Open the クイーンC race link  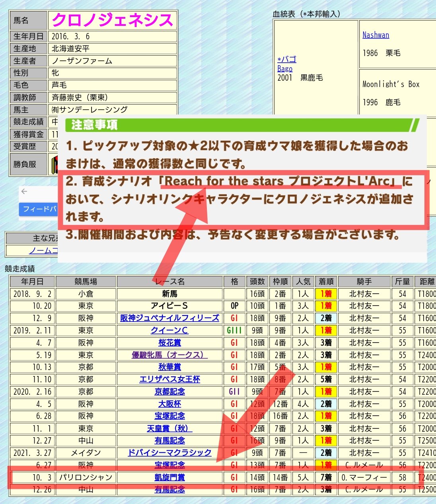[x=169, y=330]
